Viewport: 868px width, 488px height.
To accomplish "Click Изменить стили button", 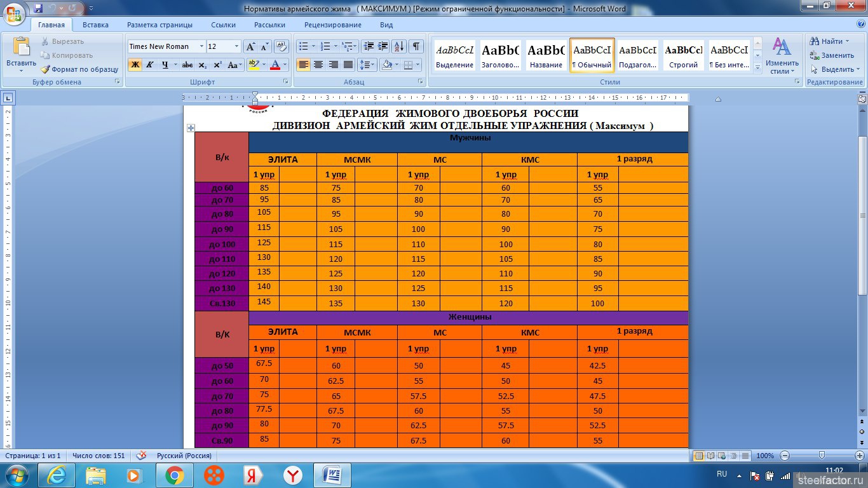I will point(782,56).
